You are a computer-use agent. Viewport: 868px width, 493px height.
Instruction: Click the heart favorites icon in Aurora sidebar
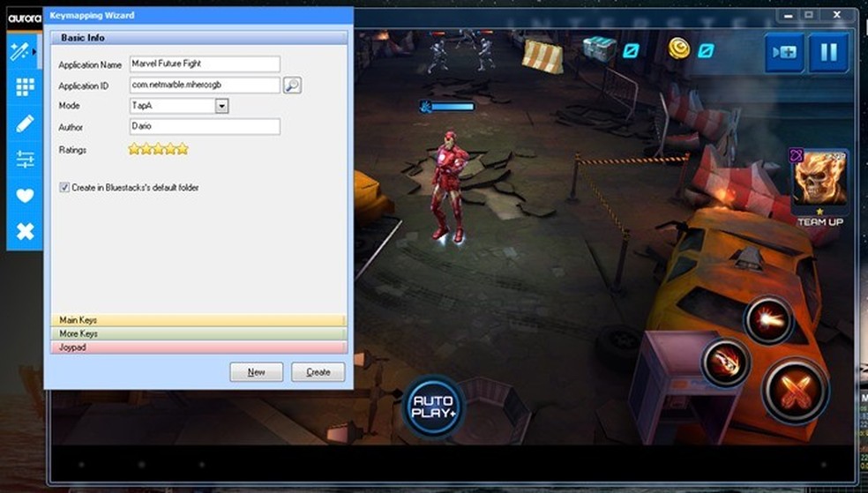click(25, 195)
